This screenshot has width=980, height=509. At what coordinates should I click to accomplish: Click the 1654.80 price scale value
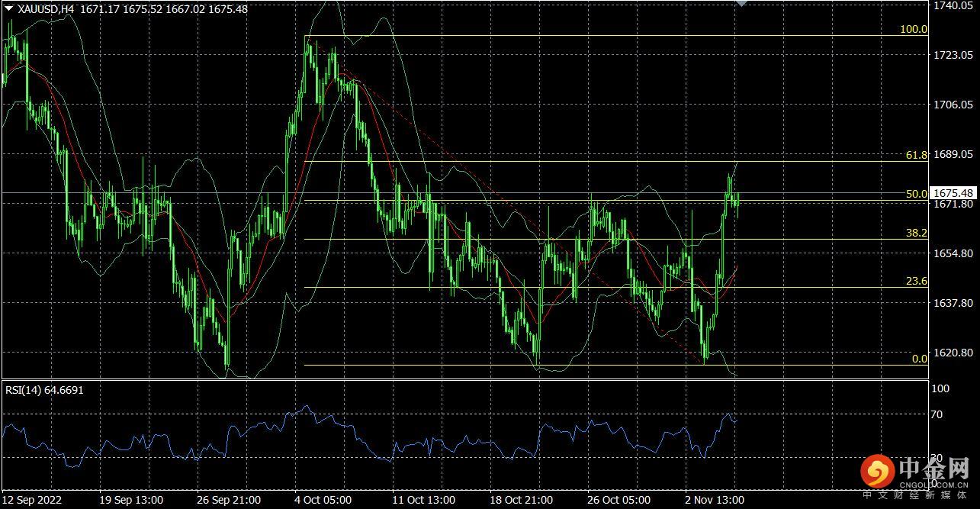[x=953, y=253]
